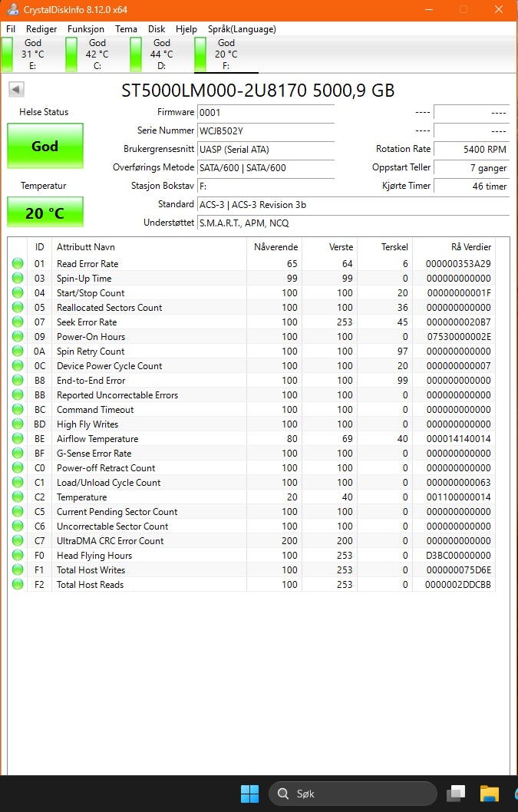518x812 pixels.
Task: Click status dot for Device Power Cycle Count
Action: 18,365
